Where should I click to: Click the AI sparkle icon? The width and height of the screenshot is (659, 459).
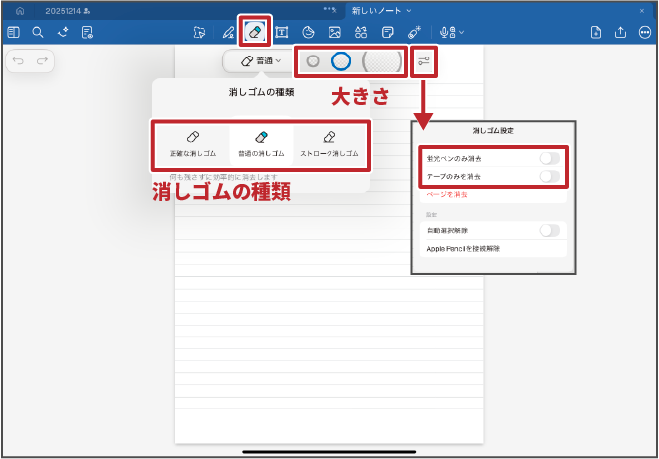[63, 32]
